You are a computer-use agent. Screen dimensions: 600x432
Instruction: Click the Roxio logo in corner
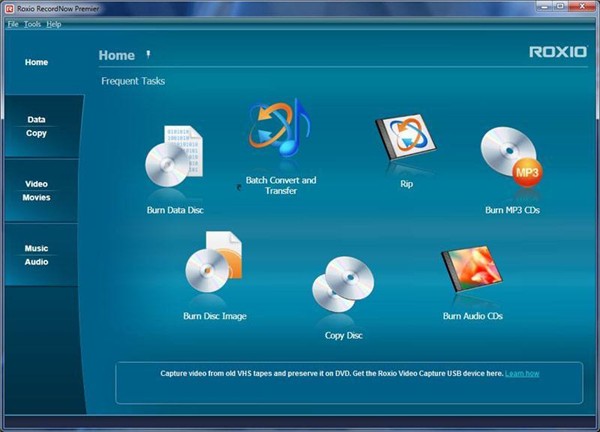coord(558,52)
